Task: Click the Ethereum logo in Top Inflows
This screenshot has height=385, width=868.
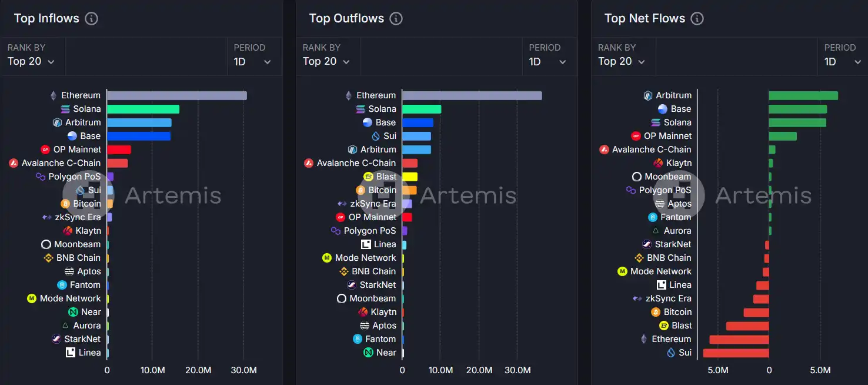Action: [x=54, y=95]
